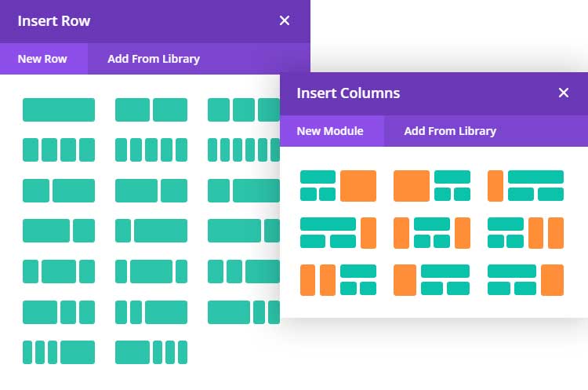Image resolution: width=588 pixels, height=390 pixels.
Task: Pick the three equal columns row layout
Action: pos(244,110)
